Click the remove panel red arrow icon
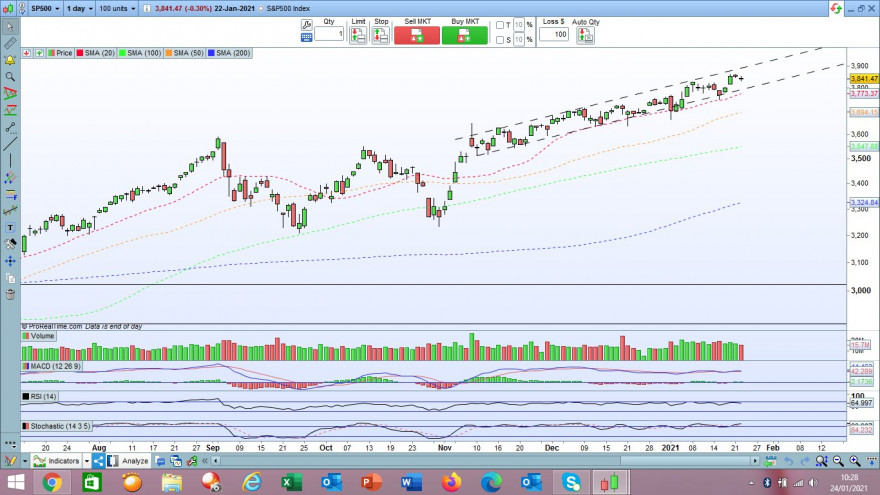 [26, 53]
